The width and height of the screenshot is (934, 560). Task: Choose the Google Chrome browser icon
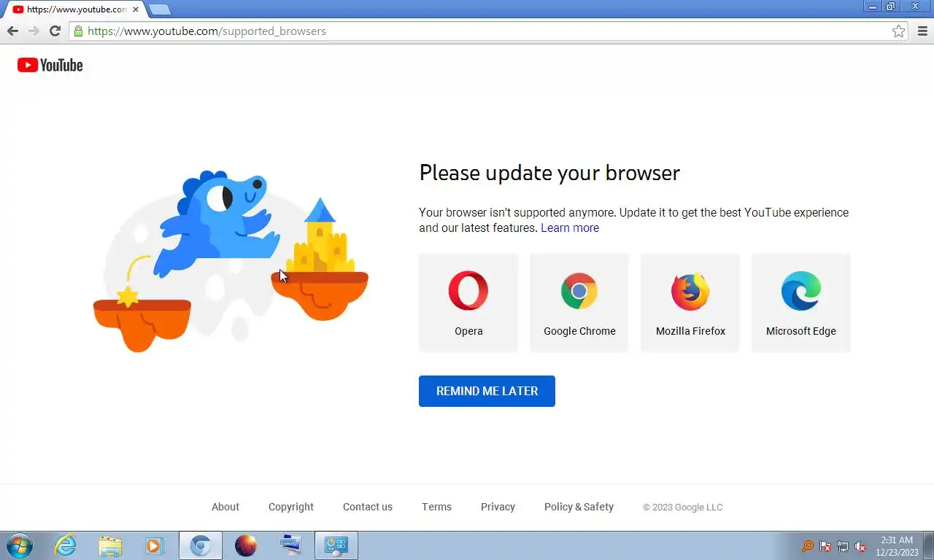pos(579,291)
